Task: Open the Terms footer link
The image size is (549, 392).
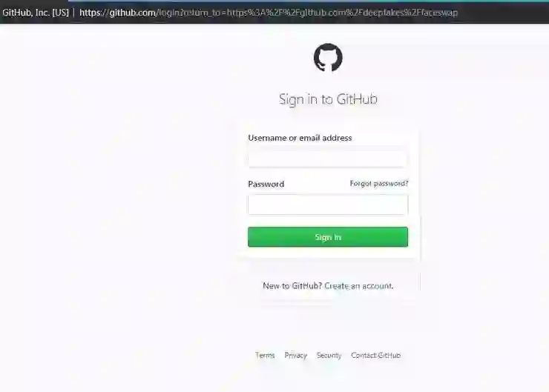Action: [x=265, y=355]
